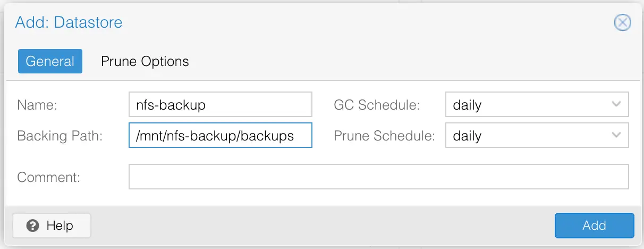Click the question mark Help icon
This screenshot has width=644, height=249.
pyautogui.click(x=32, y=226)
